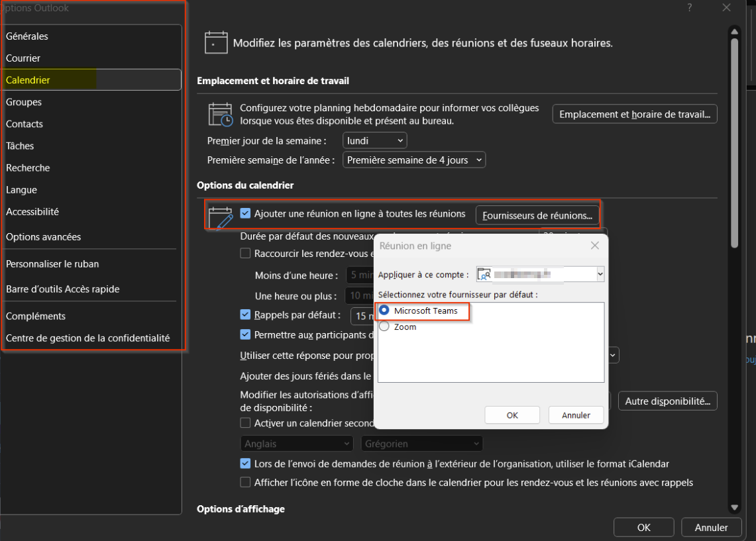Image resolution: width=756 pixels, height=541 pixels.
Task: Open the Langue options category
Action: 91,190
